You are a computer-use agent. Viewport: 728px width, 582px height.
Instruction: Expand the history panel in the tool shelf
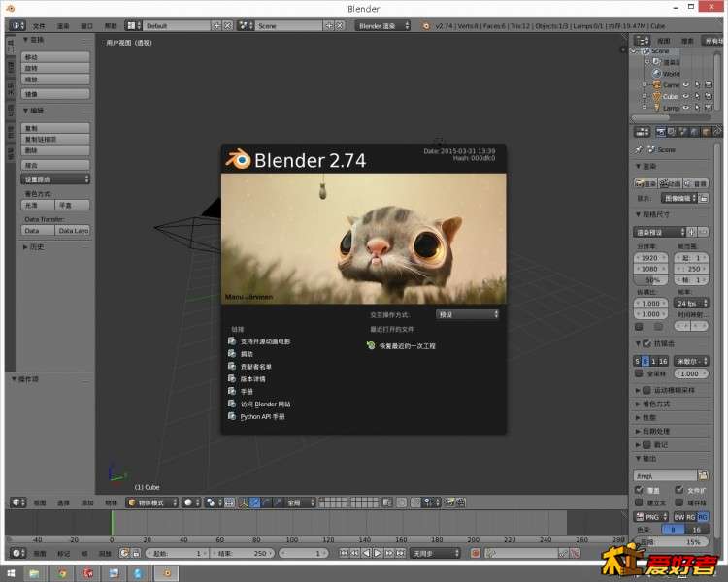(x=25, y=247)
